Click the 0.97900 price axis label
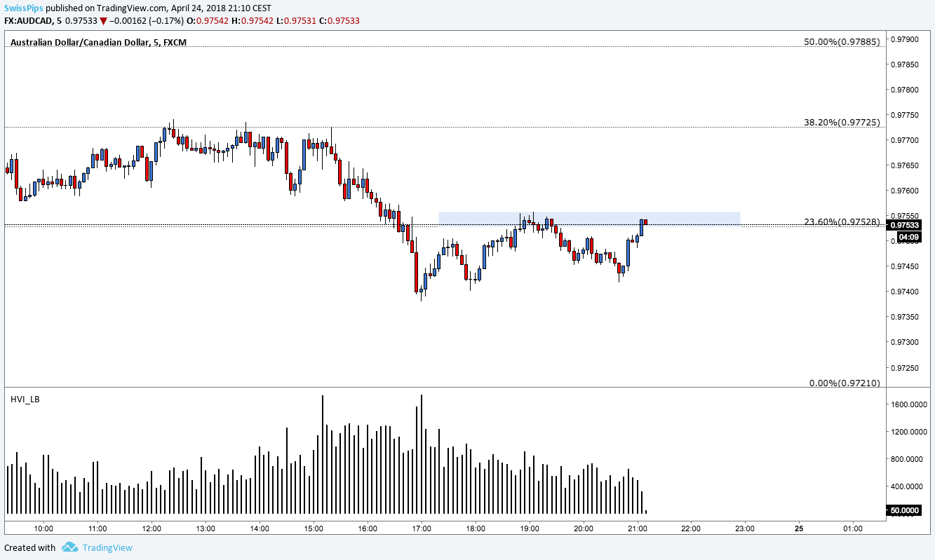 tap(903, 39)
